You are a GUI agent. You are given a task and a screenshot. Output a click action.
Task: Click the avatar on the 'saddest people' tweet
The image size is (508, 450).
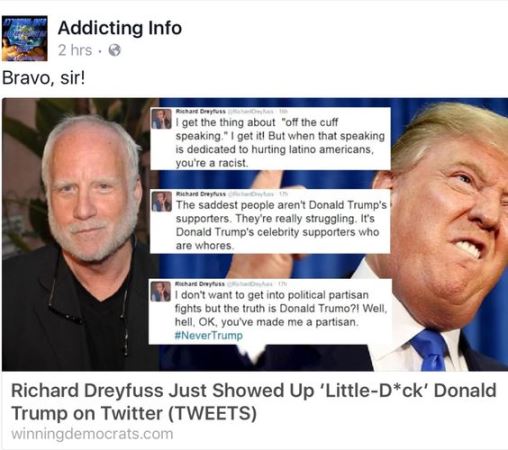click(x=162, y=201)
